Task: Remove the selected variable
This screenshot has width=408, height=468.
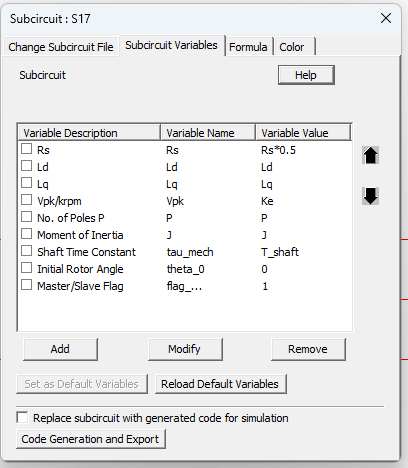Action: point(308,349)
